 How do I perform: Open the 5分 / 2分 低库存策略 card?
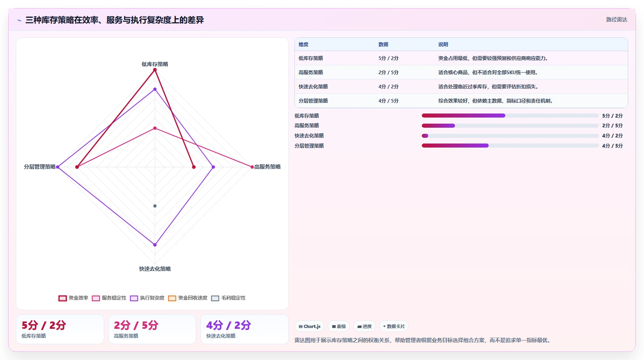(x=60, y=329)
